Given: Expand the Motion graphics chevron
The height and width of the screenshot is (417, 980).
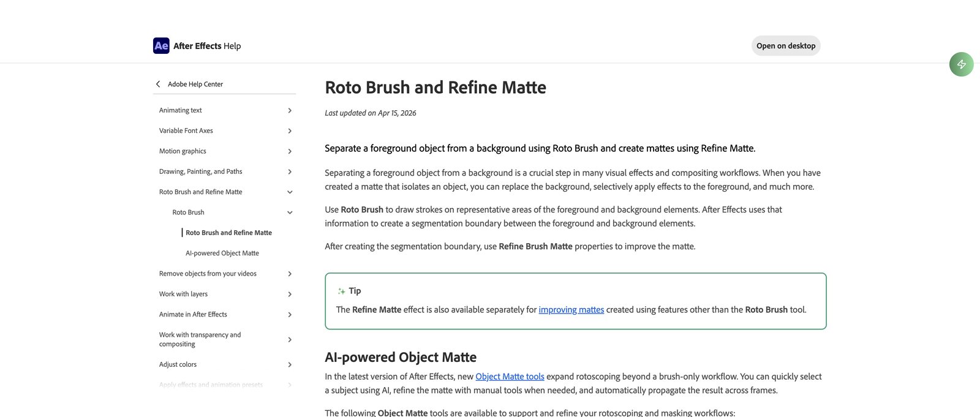Looking at the screenshot, I should [290, 151].
